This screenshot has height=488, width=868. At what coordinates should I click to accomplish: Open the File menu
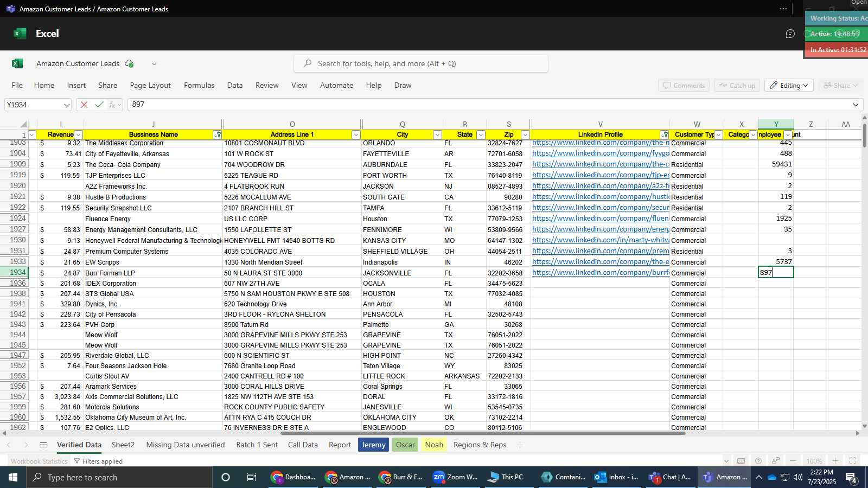tap(17, 86)
